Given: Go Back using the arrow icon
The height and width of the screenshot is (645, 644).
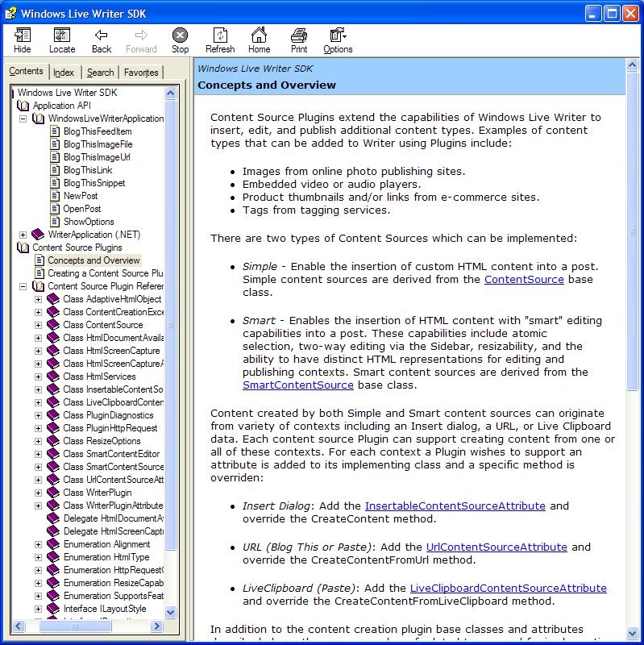Looking at the screenshot, I should (x=102, y=35).
